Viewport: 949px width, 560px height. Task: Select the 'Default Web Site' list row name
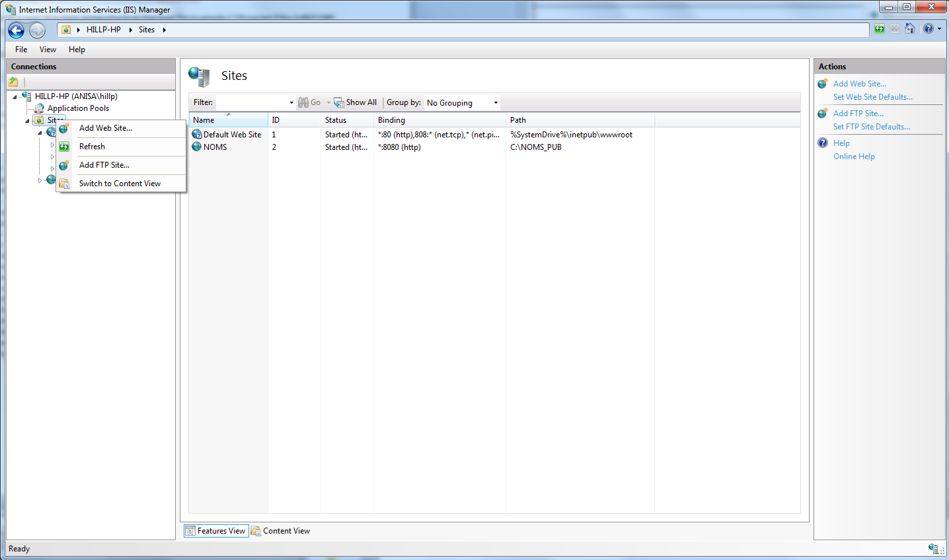[232, 135]
